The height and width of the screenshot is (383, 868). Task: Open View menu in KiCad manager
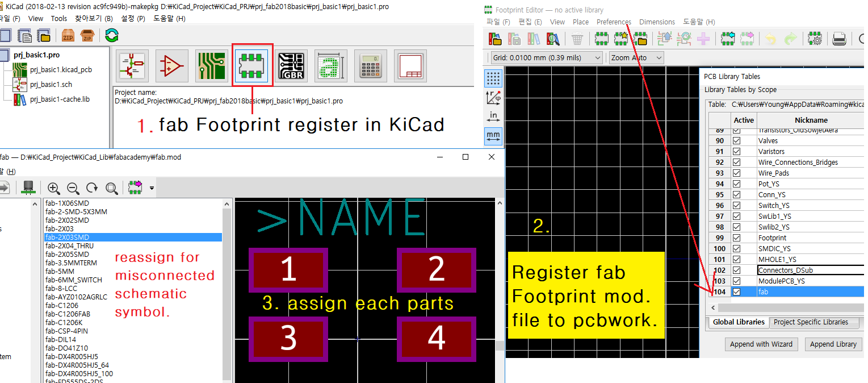[36, 18]
